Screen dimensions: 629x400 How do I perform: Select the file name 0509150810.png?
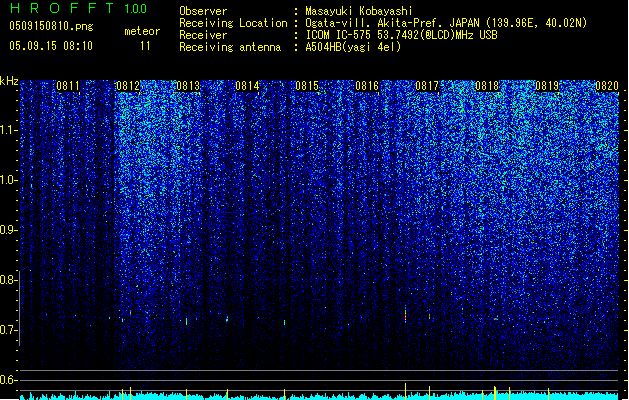[51, 26]
